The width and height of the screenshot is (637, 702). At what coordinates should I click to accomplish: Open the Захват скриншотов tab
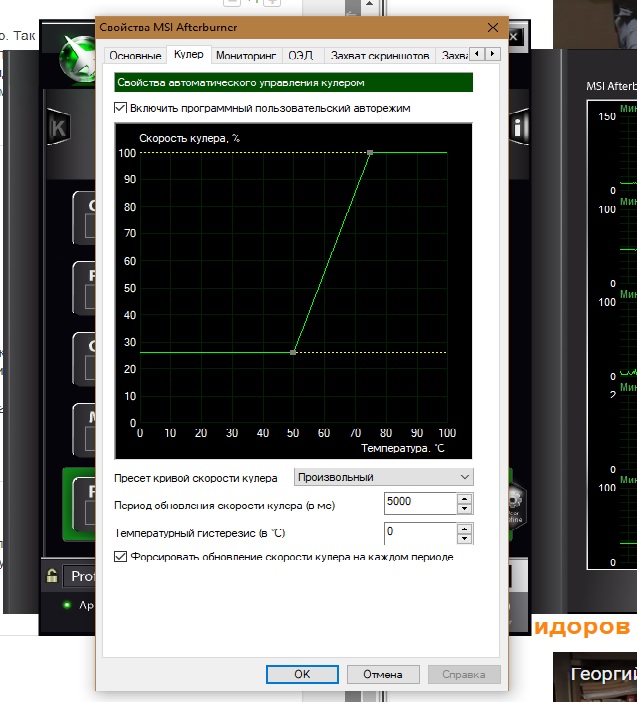(x=380, y=55)
